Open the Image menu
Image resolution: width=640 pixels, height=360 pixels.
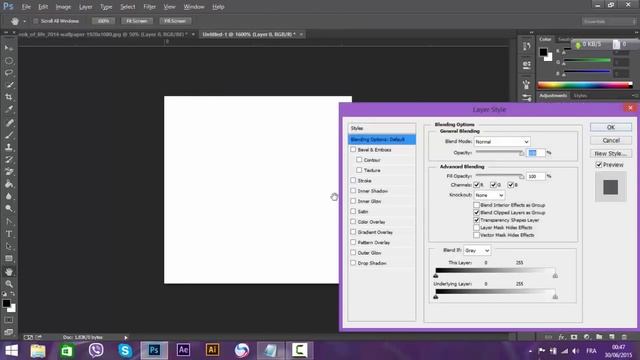click(63, 7)
